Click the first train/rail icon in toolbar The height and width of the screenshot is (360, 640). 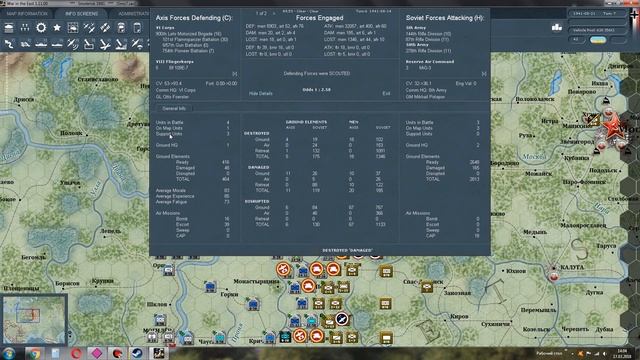pyautogui.click(x=121, y=28)
